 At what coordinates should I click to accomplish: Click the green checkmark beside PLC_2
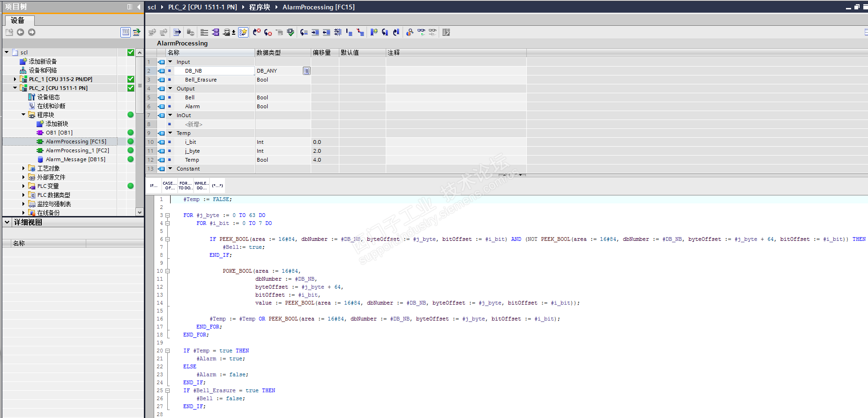click(x=131, y=88)
